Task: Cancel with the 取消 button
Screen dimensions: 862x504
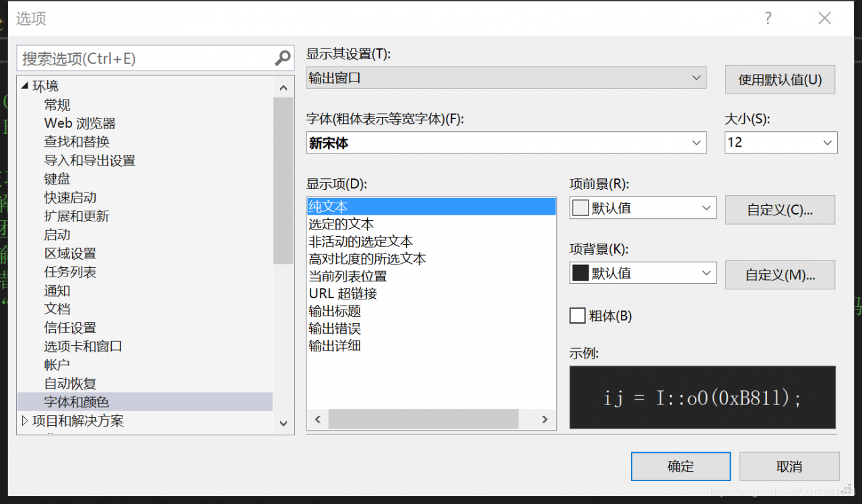Action: [789, 466]
